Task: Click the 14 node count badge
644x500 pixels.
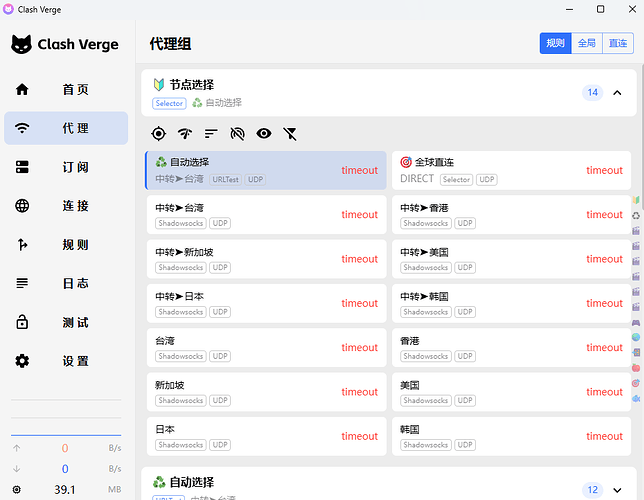Action: tap(592, 92)
